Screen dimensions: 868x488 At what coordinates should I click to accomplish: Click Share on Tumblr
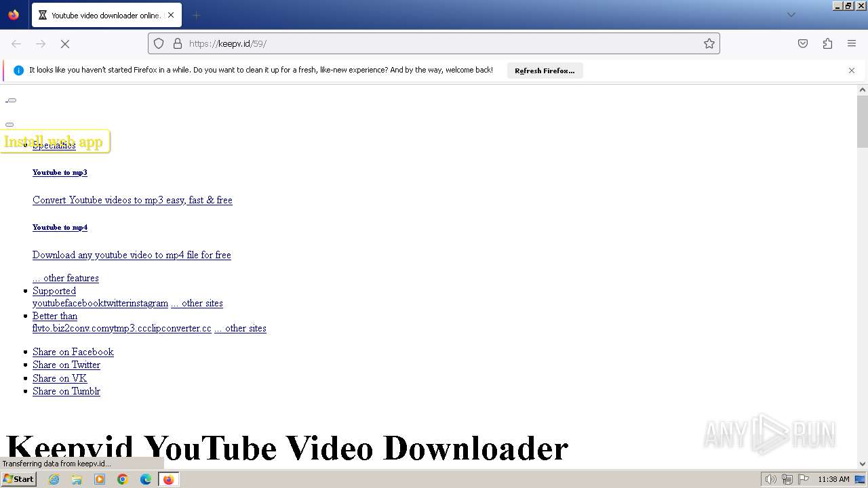(x=66, y=391)
